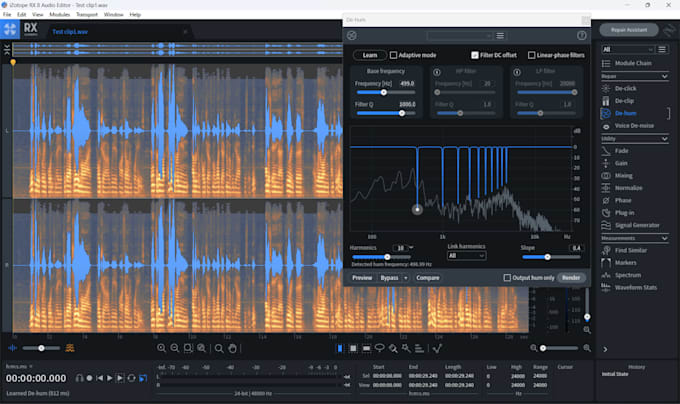Click the Render button
The image size is (680, 404).
point(571,278)
